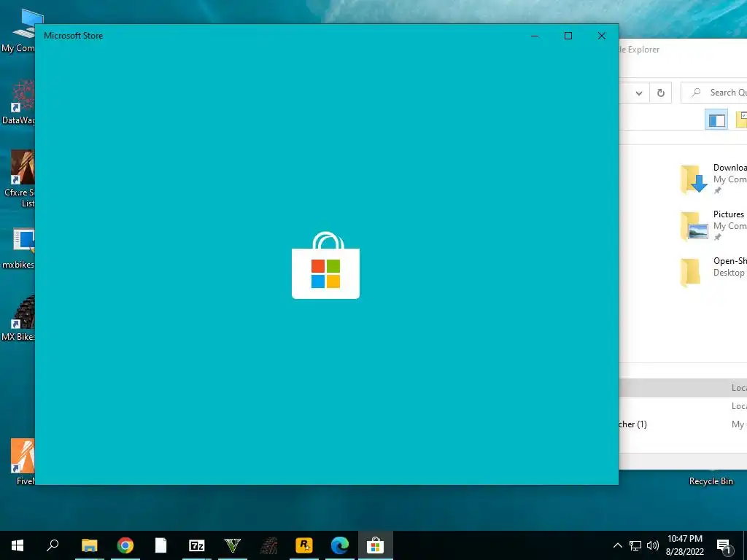The image size is (747, 560).
Task: Open the dark red snail taskbar icon
Action: [268, 545]
